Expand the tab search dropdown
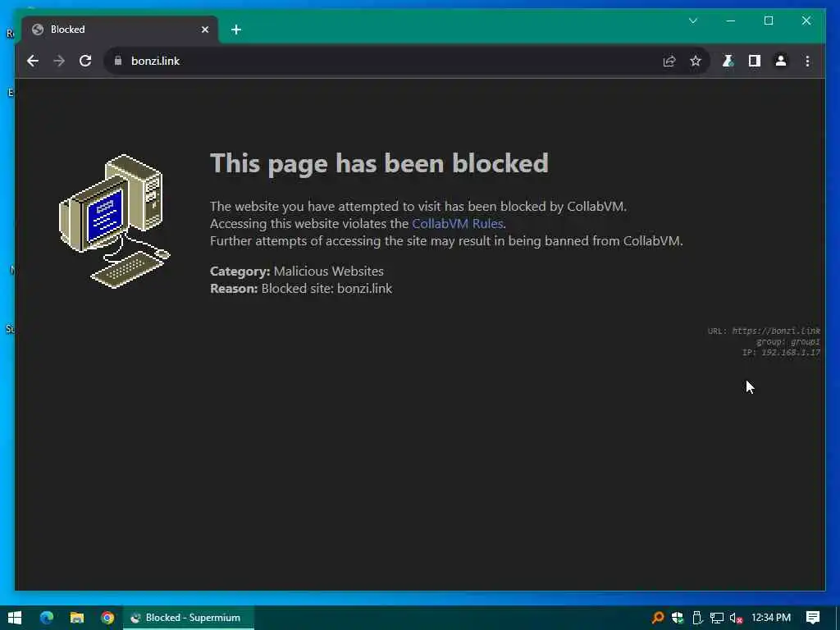Viewport: 840px width, 630px height. pos(692,21)
